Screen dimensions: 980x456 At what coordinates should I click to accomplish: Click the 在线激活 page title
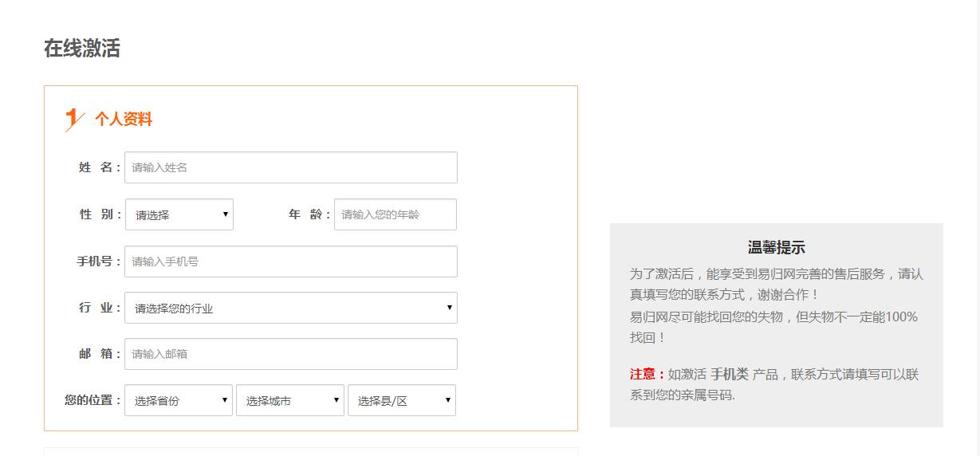click(82, 49)
